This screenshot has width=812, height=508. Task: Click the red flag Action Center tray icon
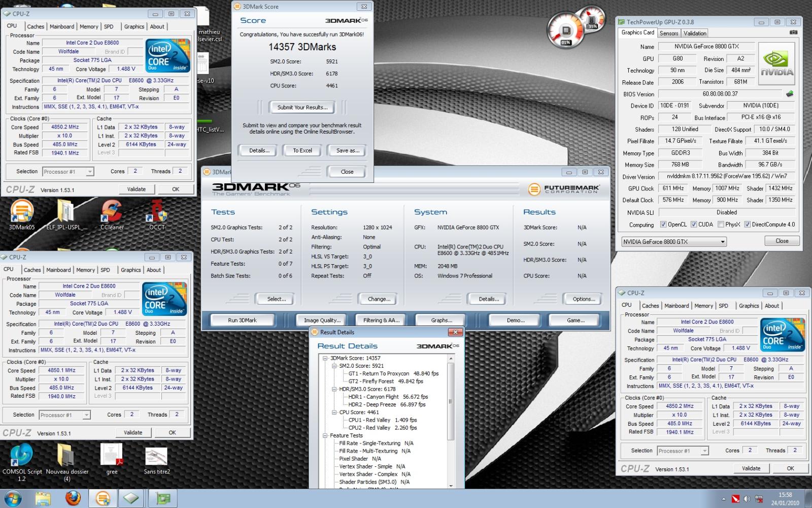click(x=735, y=499)
